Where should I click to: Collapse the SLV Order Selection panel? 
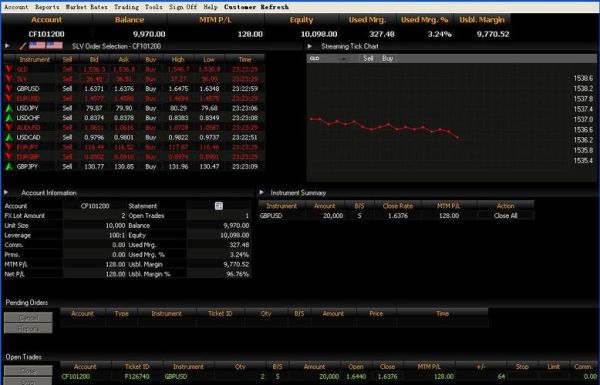click(7, 46)
